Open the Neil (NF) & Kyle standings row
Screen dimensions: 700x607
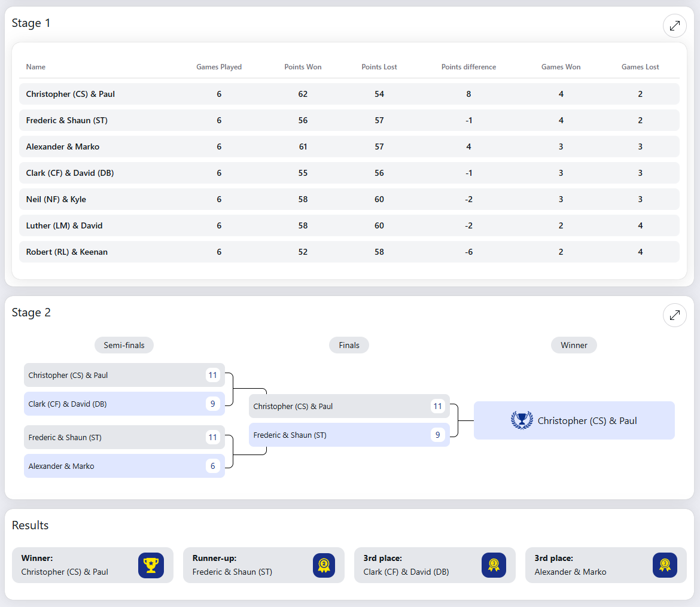(x=349, y=199)
